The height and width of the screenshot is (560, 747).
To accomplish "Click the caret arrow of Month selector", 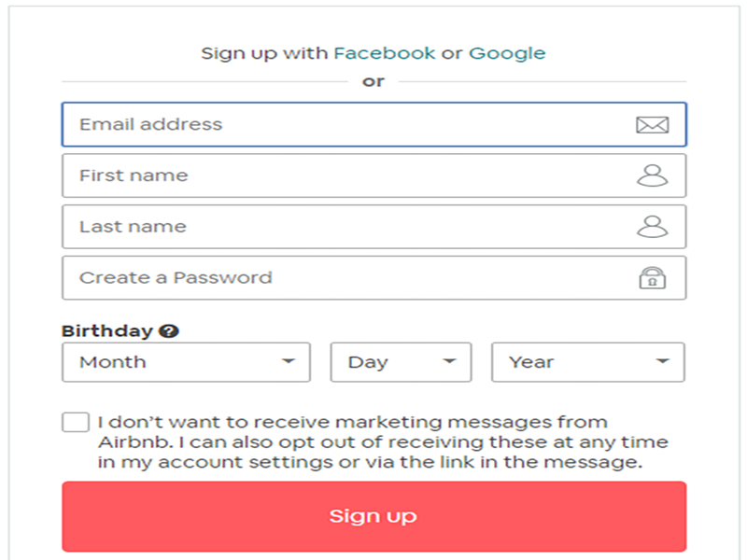I will click(289, 361).
